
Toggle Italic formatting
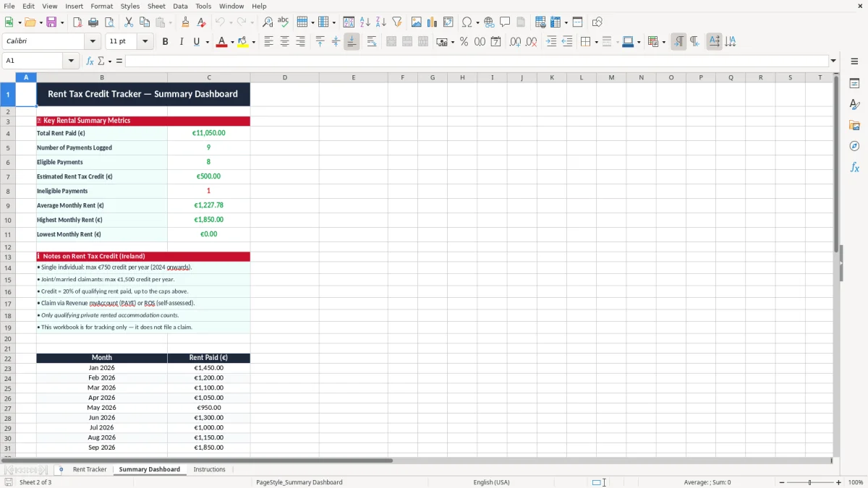pos(181,42)
